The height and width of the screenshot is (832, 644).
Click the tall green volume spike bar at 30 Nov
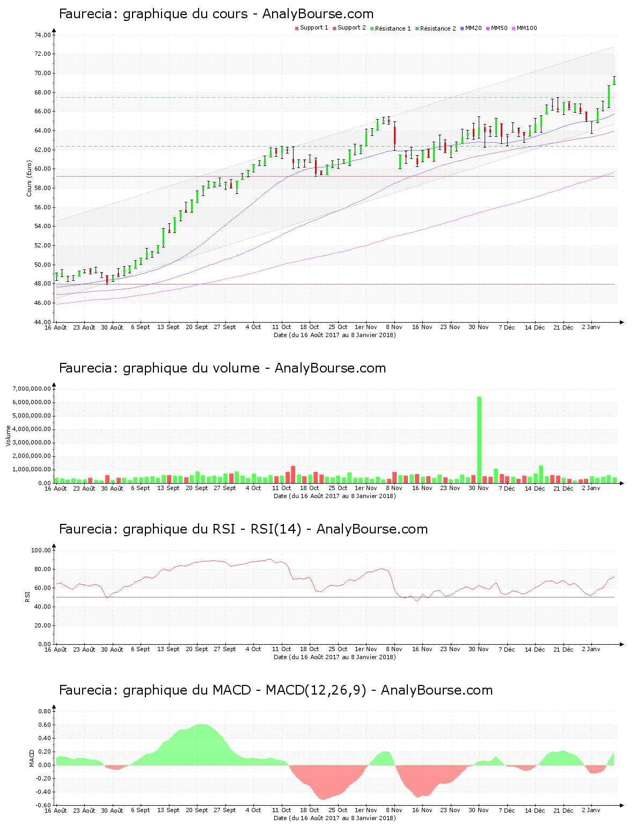[x=479, y=440]
